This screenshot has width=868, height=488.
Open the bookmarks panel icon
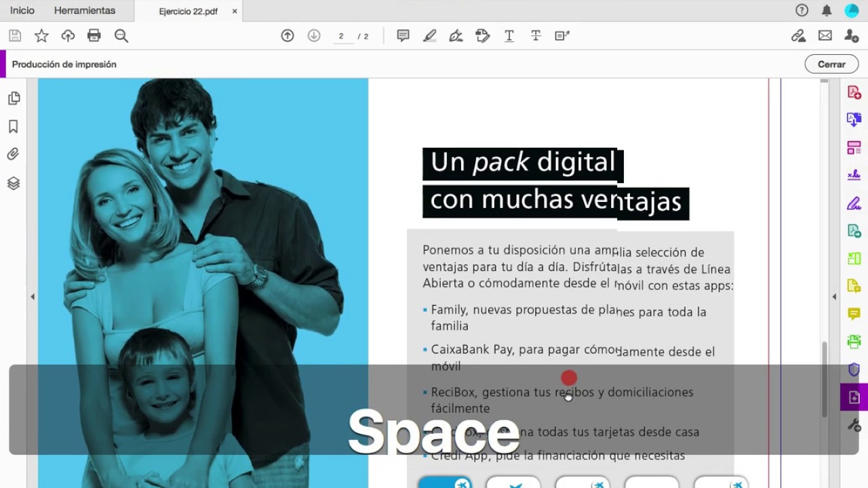tap(14, 127)
